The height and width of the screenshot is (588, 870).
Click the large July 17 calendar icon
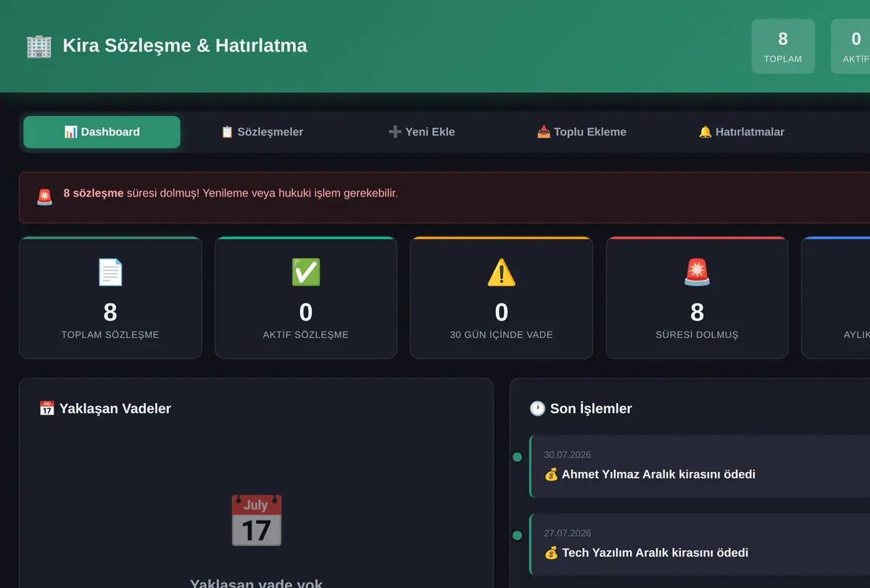coord(256,521)
